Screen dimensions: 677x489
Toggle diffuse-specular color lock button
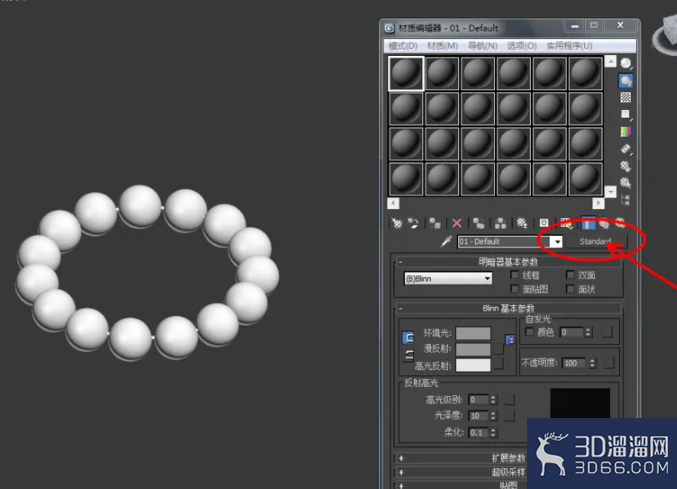[x=408, y=355]
